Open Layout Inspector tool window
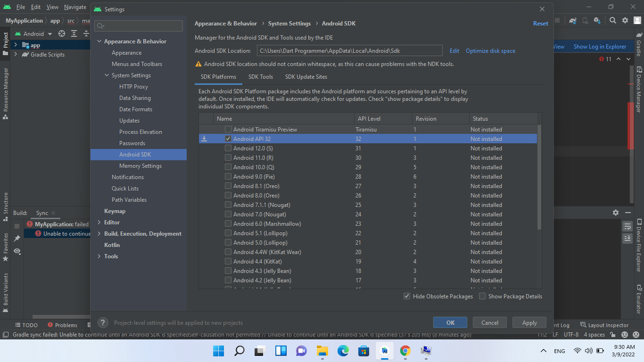644x362 pixels. (604, 325)
